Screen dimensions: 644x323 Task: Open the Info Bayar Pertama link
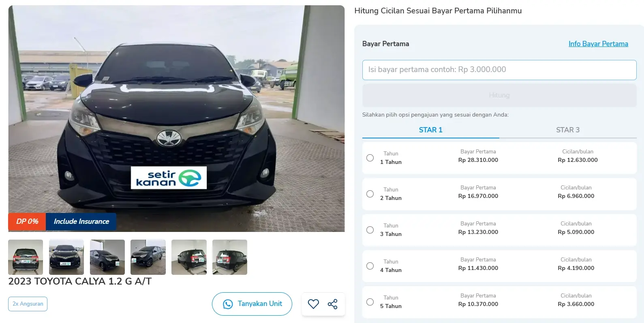(x=598, y=44)
